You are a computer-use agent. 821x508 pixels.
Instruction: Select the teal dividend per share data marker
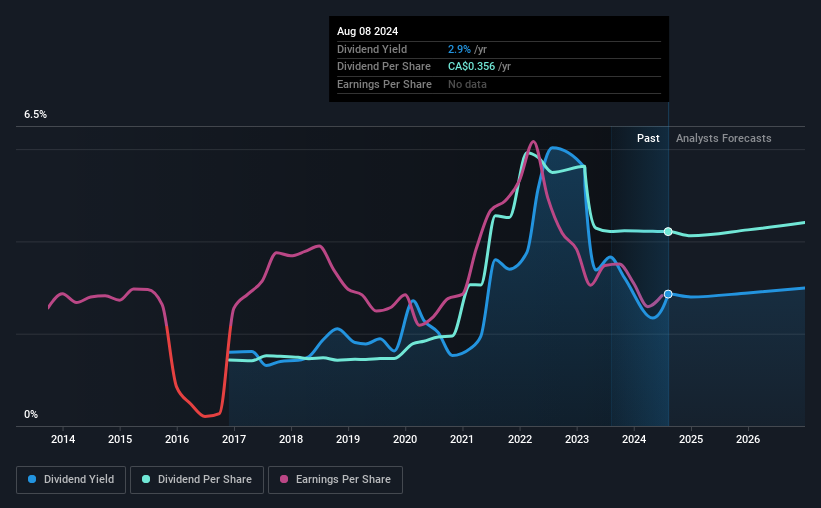coord(668,231)
